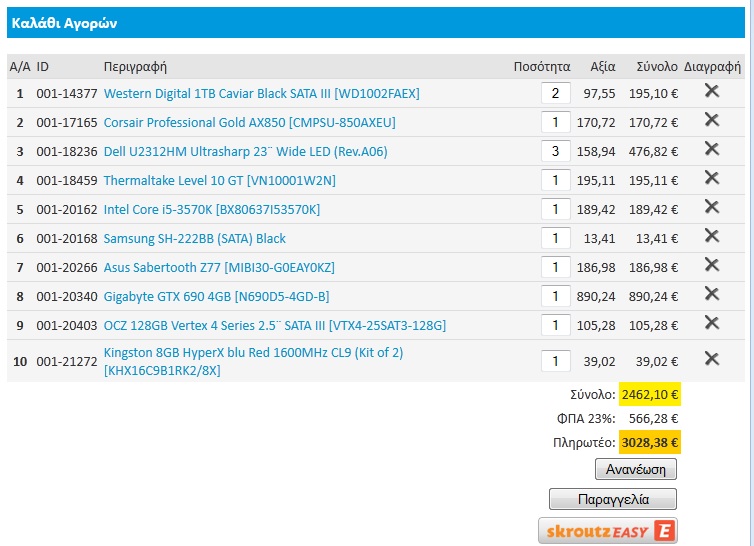This screenshot has height=546, width=754.
Task: Open OCZ 128GB Vertex 4 Series link
Action: tap(275, 325)
